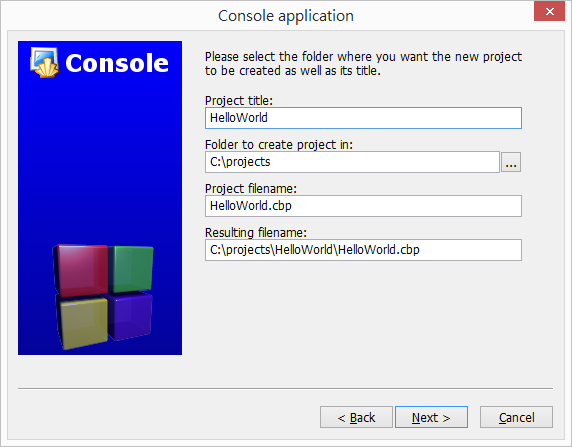
Task: Click the red cube in Code::Blocks logo
Action: point(81,270)
